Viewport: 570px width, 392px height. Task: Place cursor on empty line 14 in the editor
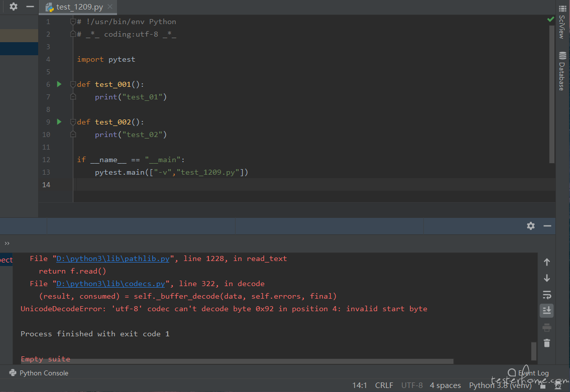click(315, 185)
